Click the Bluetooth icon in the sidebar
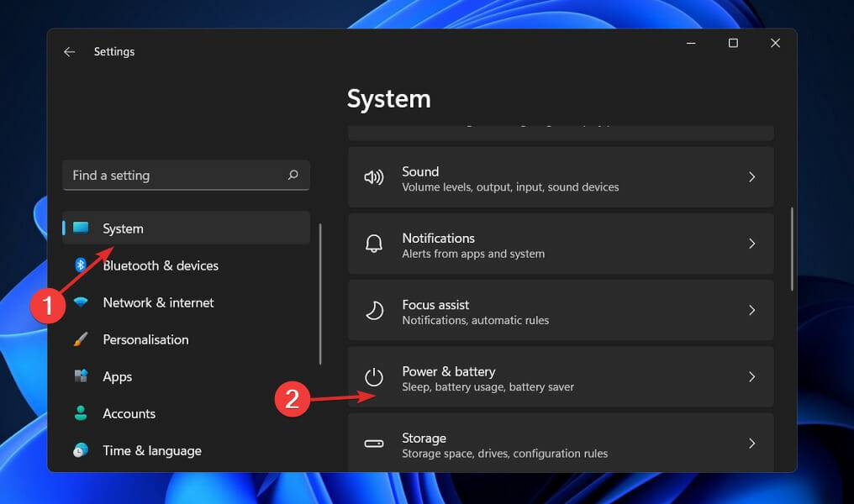 click(81, 265)
